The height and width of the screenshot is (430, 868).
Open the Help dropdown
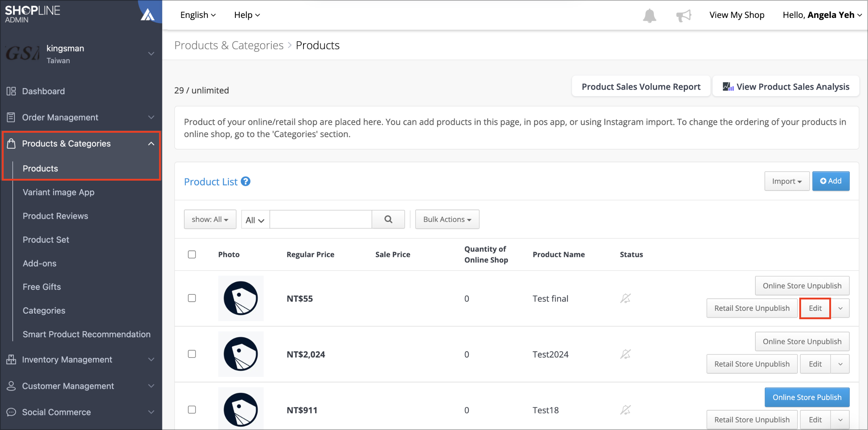click(x=247, y=15)
